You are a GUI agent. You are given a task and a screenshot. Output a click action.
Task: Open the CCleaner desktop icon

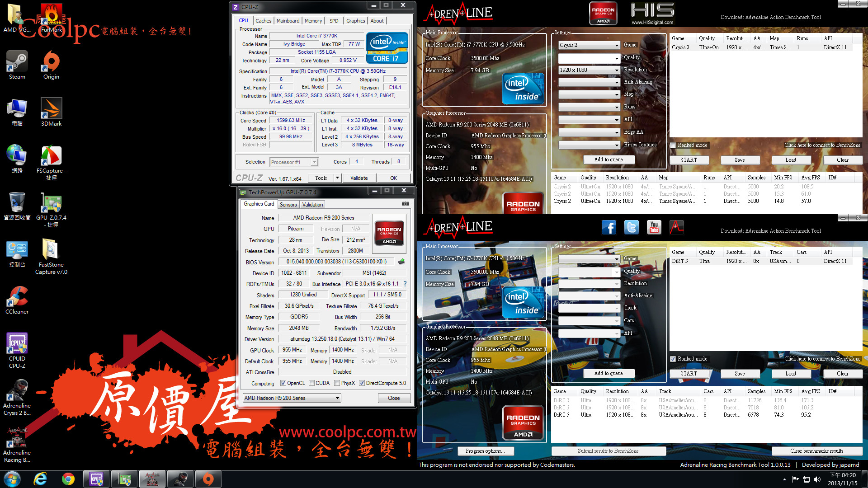point(17,300)
